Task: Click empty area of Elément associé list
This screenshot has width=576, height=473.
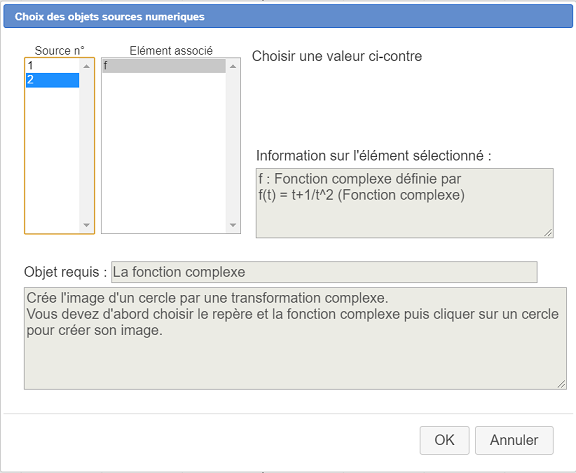Action: pos(164,152)
